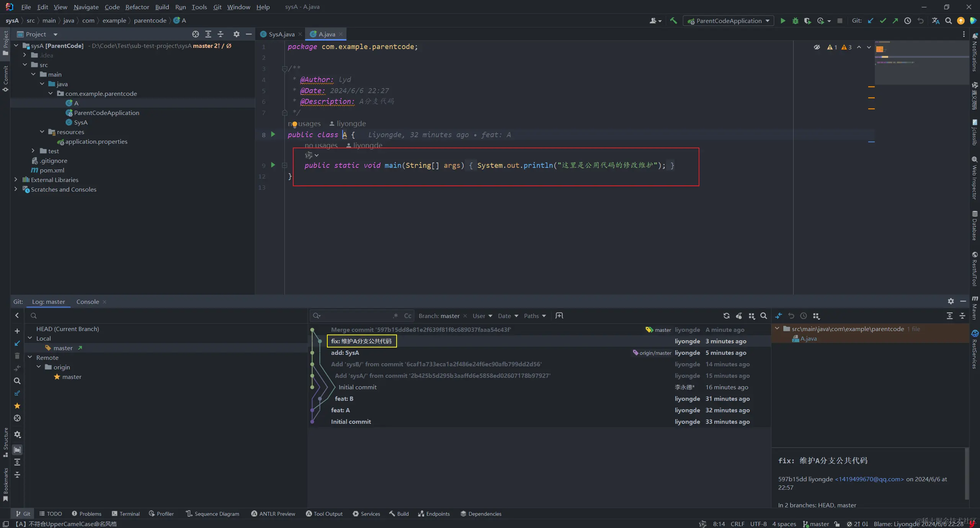Toggle regex option in log search

[395, 316]
